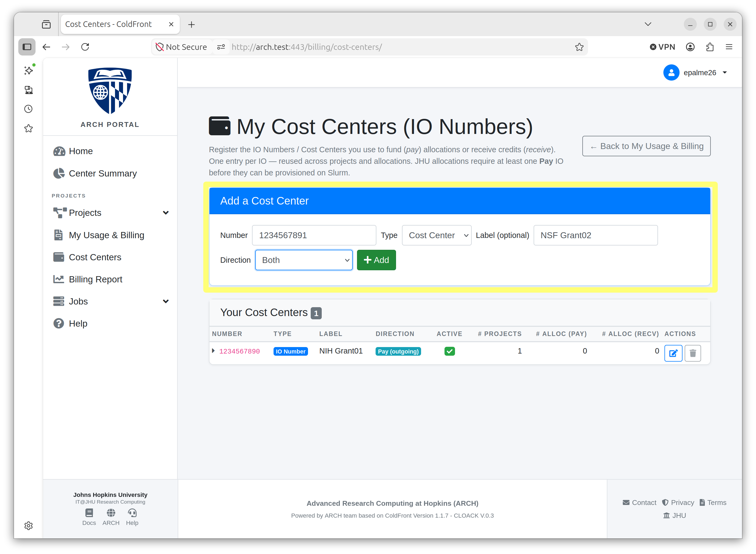This screenshot has width=756, height=554.
Task: Bookmark this page with the star icon
Action: (x=579, y=47)
